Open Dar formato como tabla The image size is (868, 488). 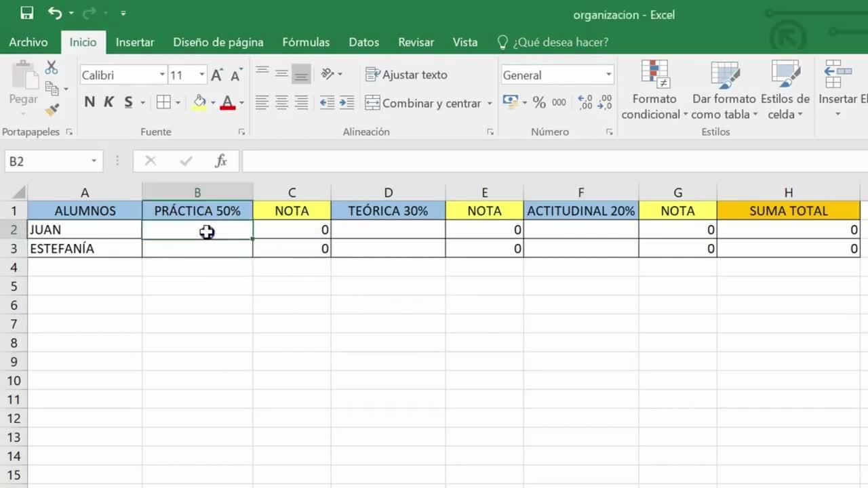(724, 91)
